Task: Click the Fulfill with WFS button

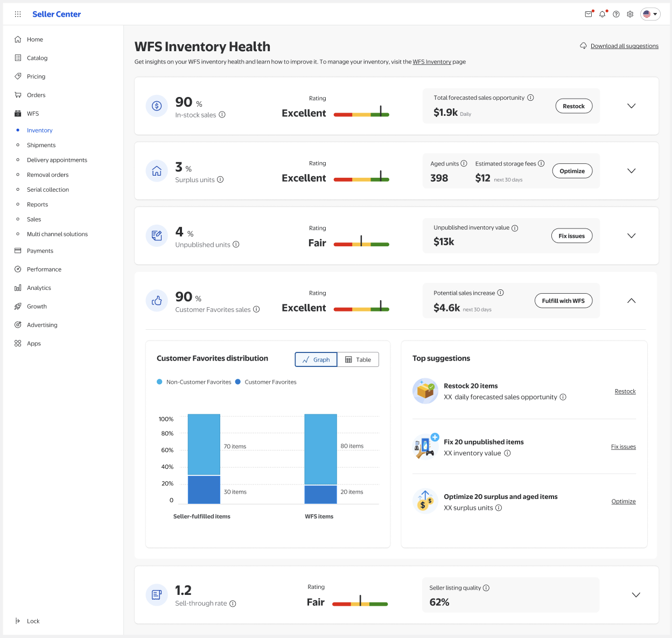Action: (x=563, y=301)
